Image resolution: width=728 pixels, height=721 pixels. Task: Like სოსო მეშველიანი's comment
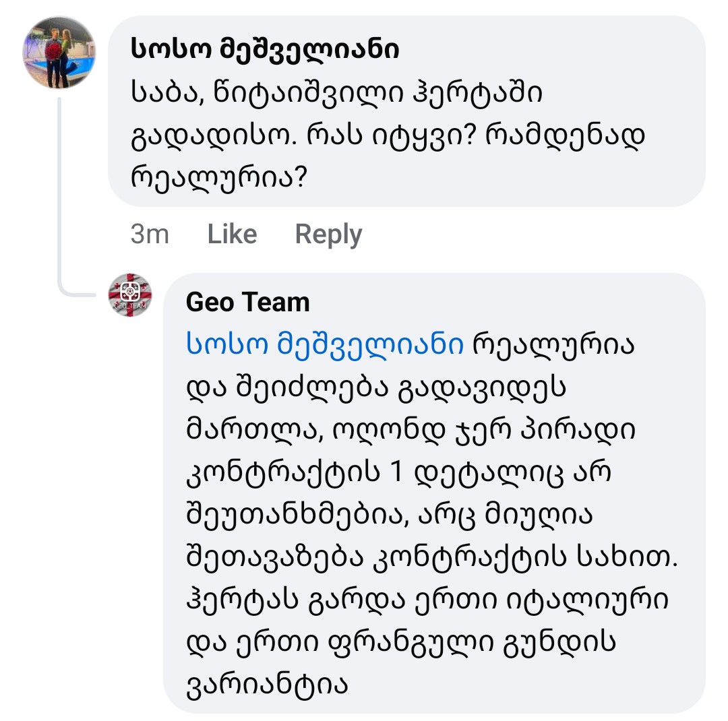[232, 234]
